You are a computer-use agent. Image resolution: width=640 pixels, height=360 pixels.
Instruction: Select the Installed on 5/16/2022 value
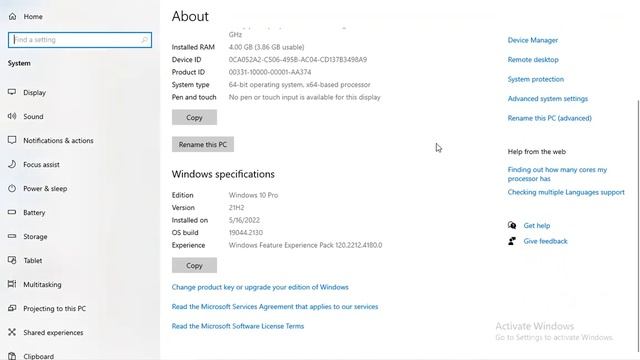tap(244, 220)
